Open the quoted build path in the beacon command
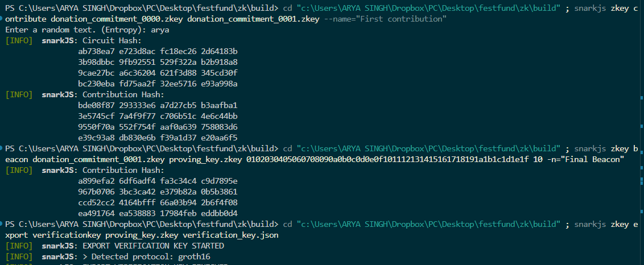Viewport: 644px width, 265px height. point(428,148)
